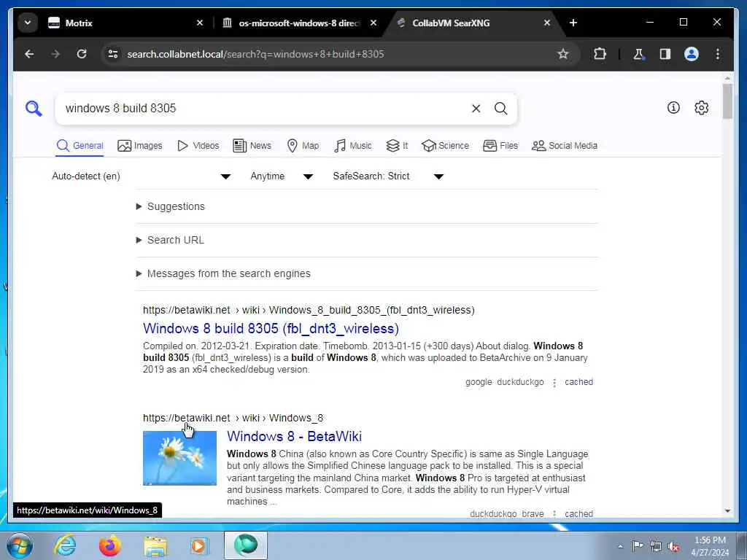Open the SafeSearch: Strict dropdown
Screen dimensions: 747x560
point(389,176)
